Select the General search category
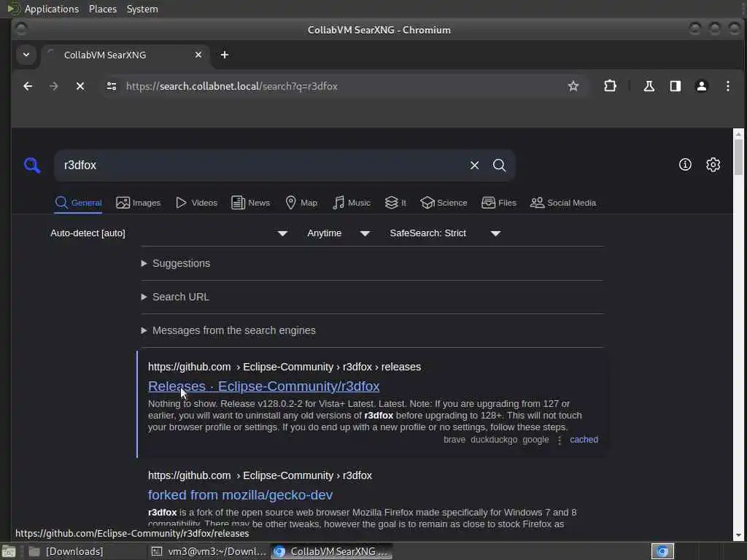This screenshot has width=747, height=560. coord(78,203)
